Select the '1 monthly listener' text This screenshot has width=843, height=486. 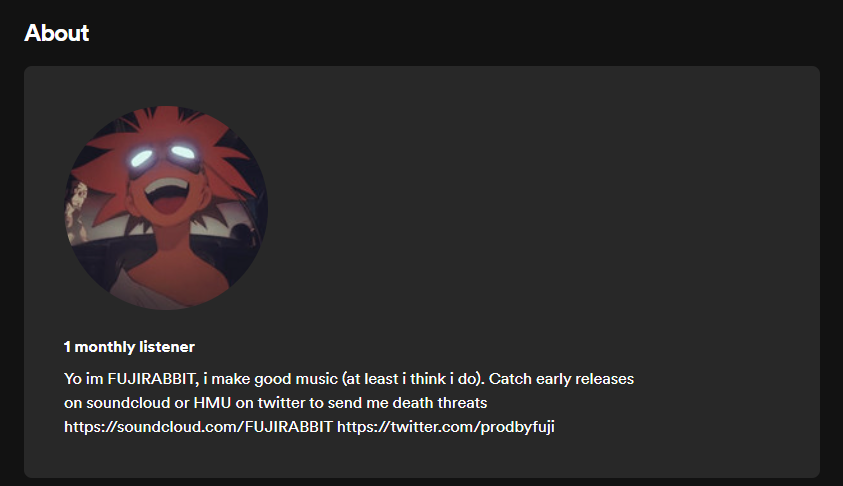(x=129, y=347)
